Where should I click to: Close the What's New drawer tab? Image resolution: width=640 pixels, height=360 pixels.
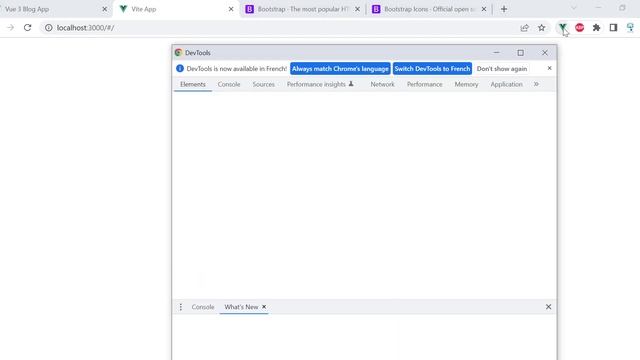(264, 307)
